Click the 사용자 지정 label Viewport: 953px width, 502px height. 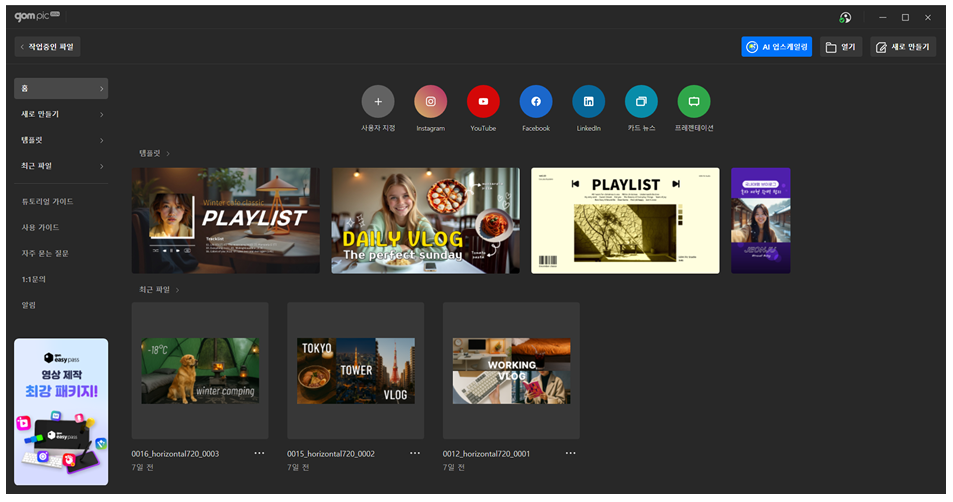pos(378,128)
